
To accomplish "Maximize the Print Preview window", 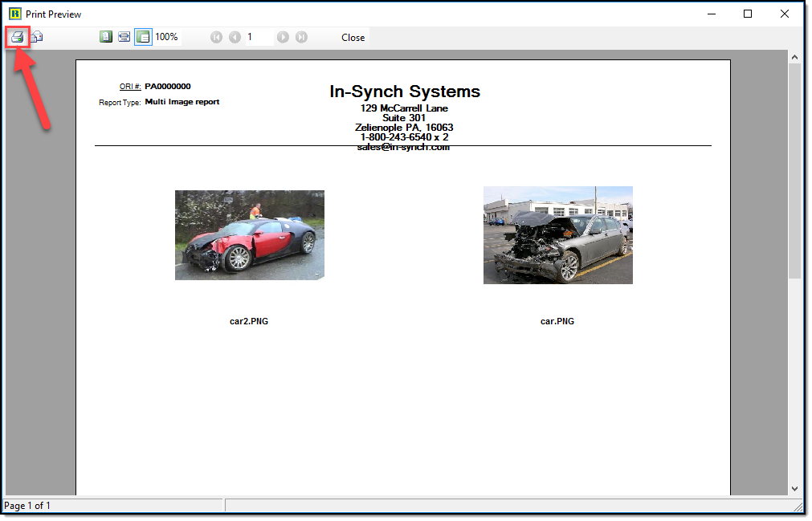I will point(748,14).
